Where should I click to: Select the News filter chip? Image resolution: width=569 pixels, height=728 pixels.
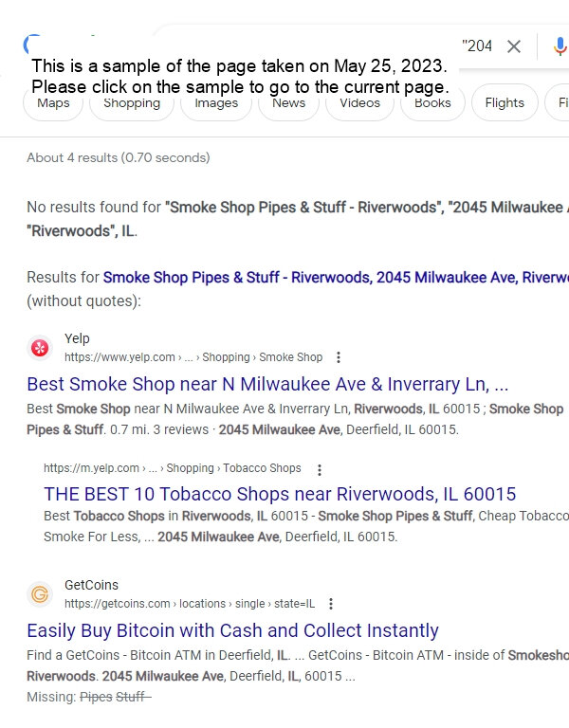pyautogui.click(x=289, y=102)
